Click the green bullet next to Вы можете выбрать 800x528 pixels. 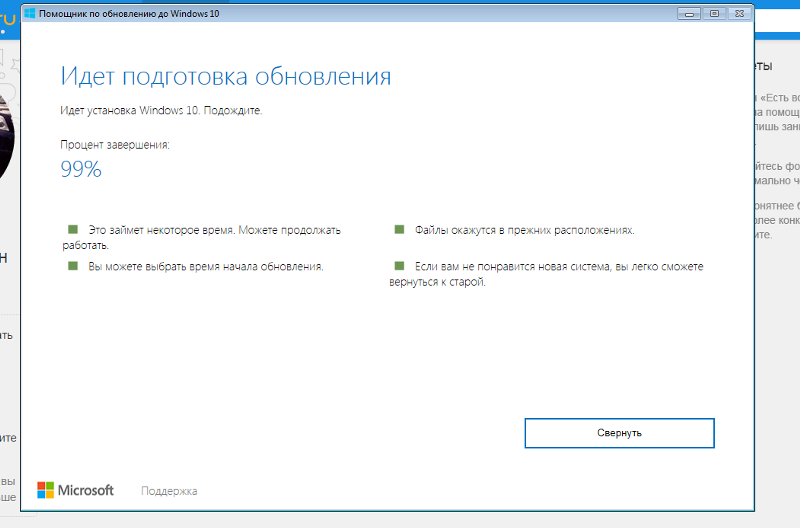73,266
